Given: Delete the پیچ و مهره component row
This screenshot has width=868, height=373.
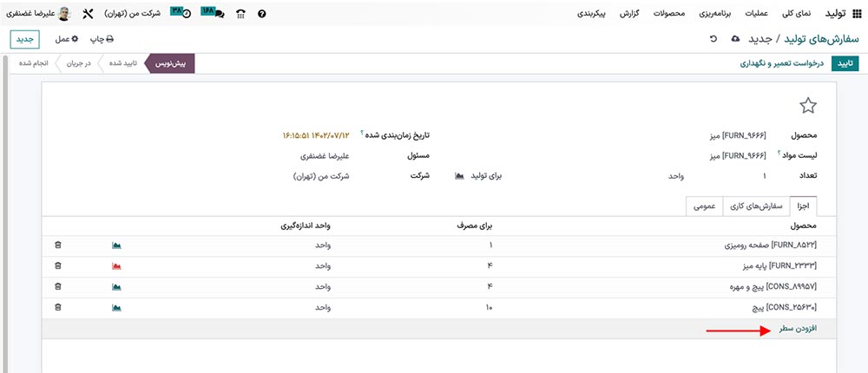Looking at the screenshot, I should click(58, 286).
